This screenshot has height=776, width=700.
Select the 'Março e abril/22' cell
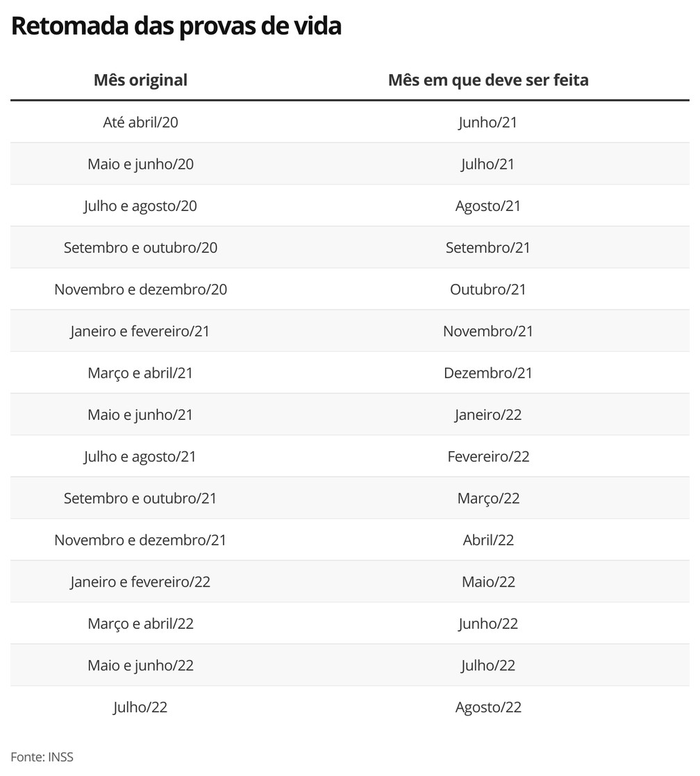(x=140, y=623)
